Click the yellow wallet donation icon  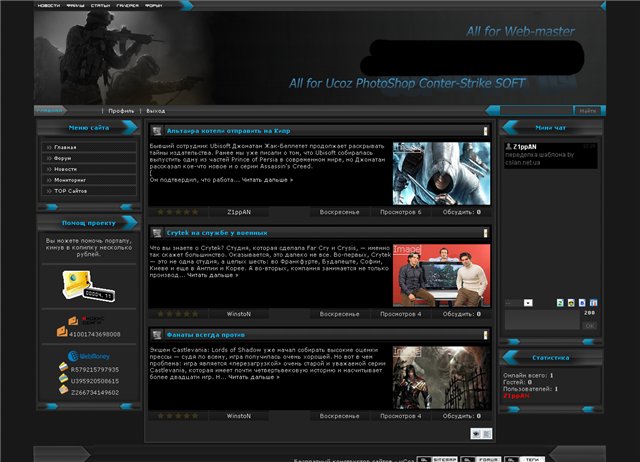[x=88, y=286]
